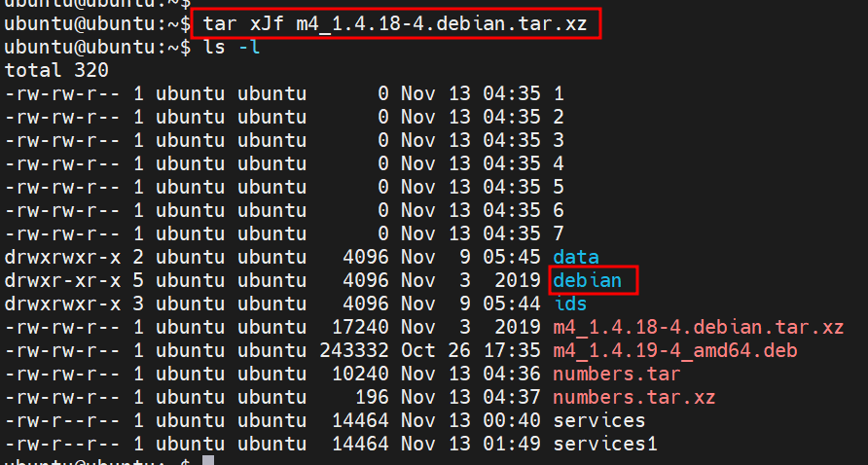Click the file name m4_1.4.18-4.debian.tar.xz in listing
868x465 pixels.
[x=698, y=327]
